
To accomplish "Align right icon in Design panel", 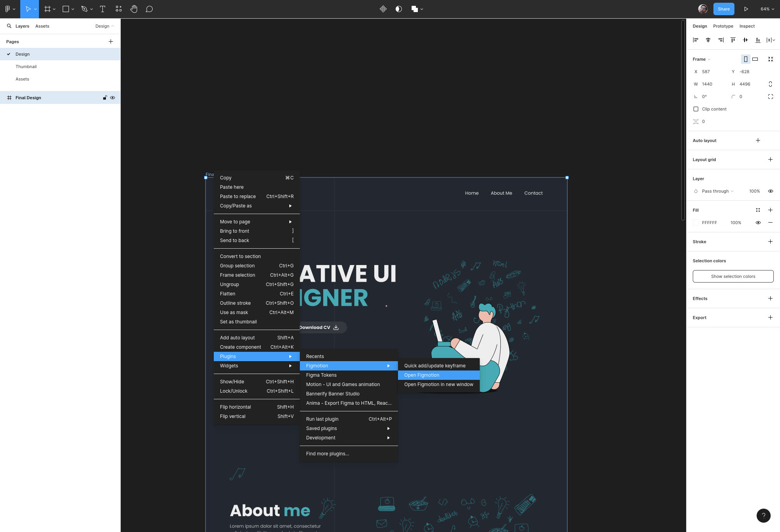I will [x=721, y=40].
